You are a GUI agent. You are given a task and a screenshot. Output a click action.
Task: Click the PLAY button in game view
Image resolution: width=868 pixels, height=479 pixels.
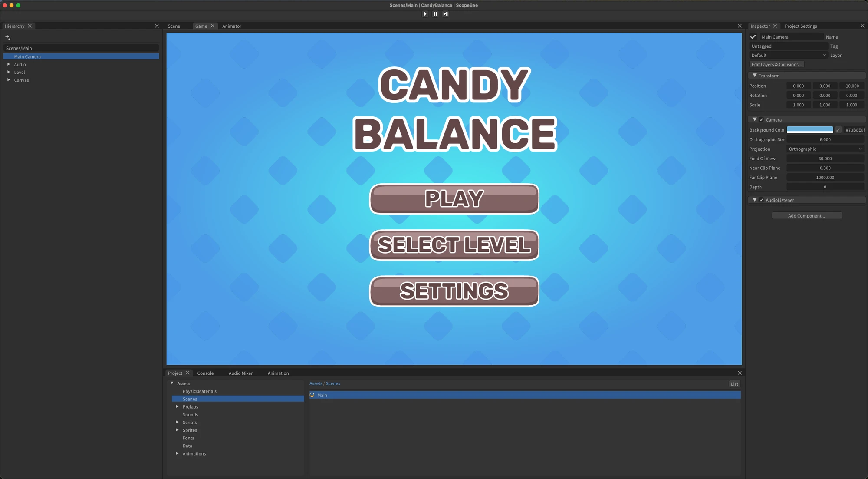point(454,199)
